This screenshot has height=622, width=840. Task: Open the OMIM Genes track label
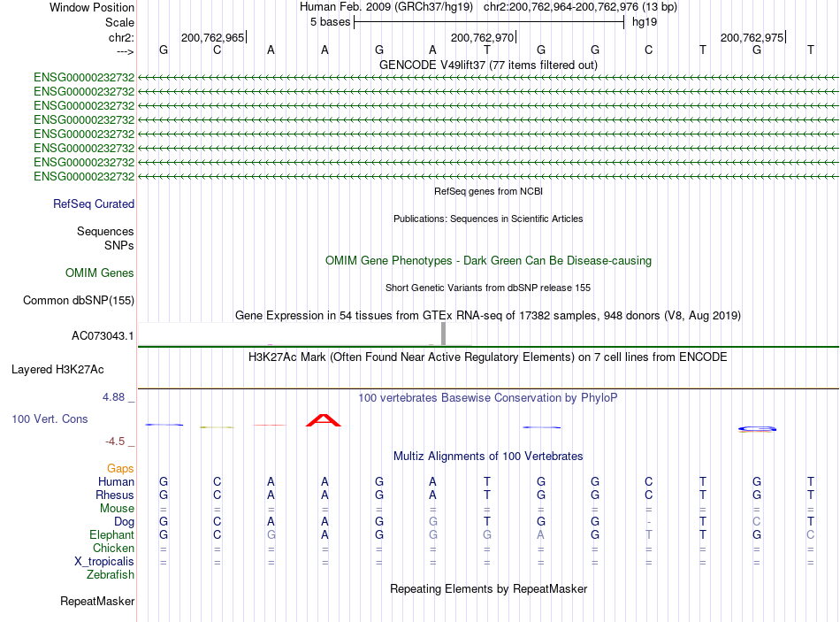[x=99, y=273]
